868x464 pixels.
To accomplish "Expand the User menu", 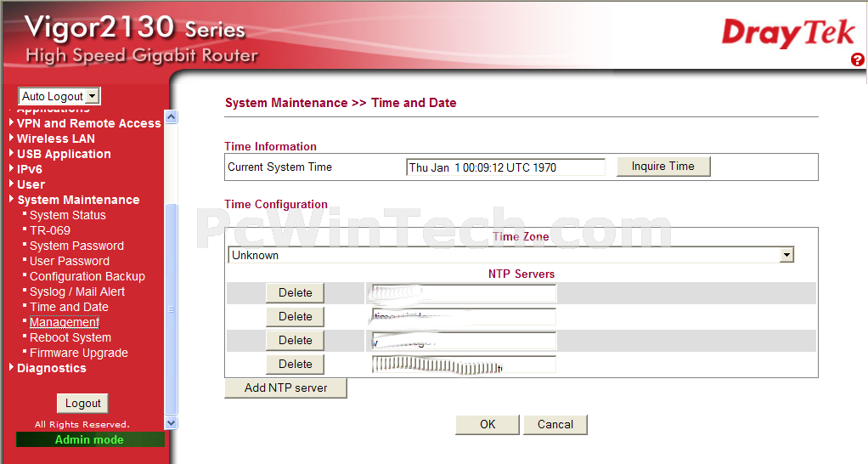I will 31,185.
